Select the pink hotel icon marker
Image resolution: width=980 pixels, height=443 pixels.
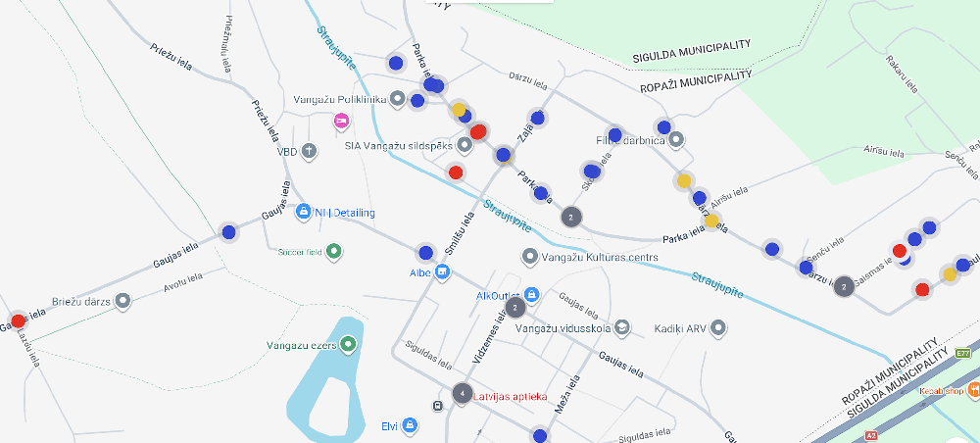341,122
